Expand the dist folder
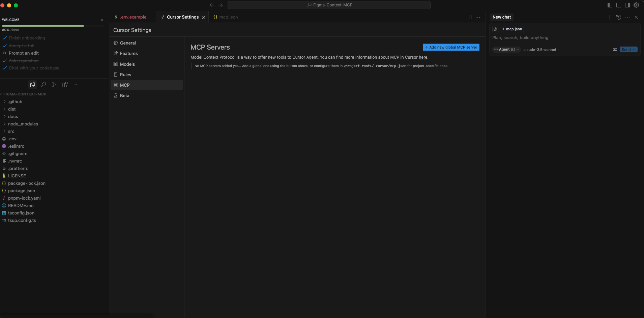This screenshot has height=318, width=644. coord(54,109)
